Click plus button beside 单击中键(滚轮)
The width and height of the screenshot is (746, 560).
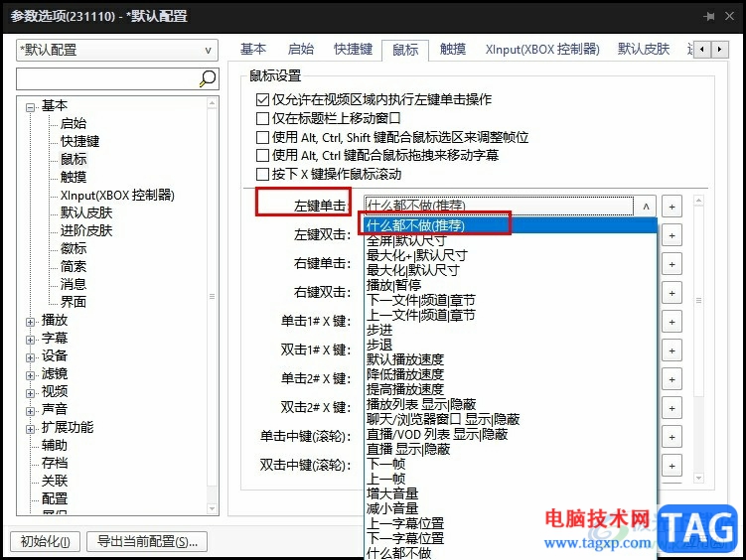point(671,437)
